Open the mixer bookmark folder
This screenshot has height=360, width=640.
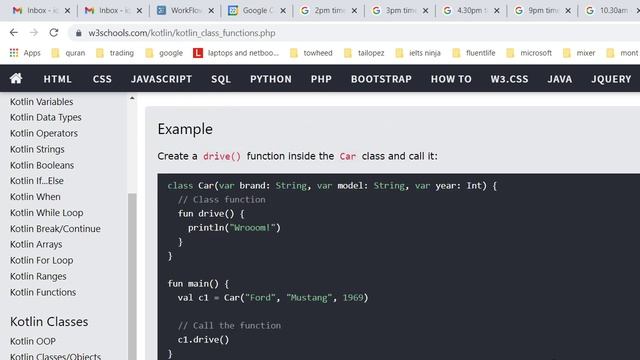[579, 53]
